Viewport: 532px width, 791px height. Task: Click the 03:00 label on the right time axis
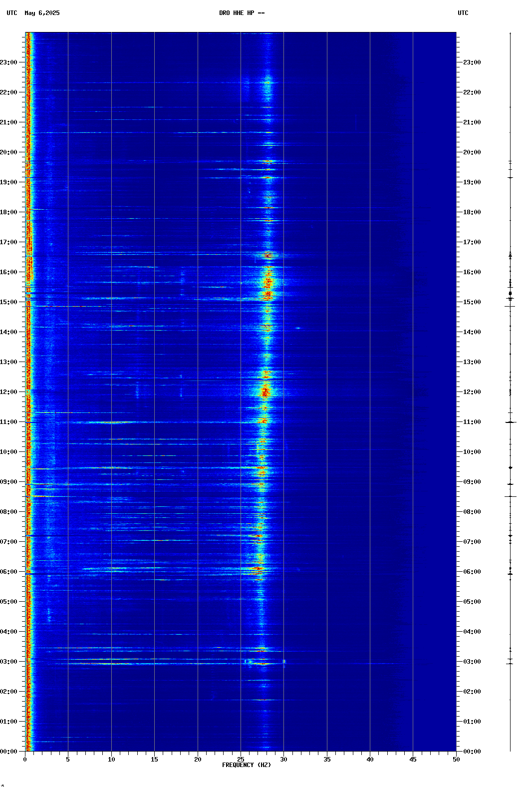pos(472,662)
